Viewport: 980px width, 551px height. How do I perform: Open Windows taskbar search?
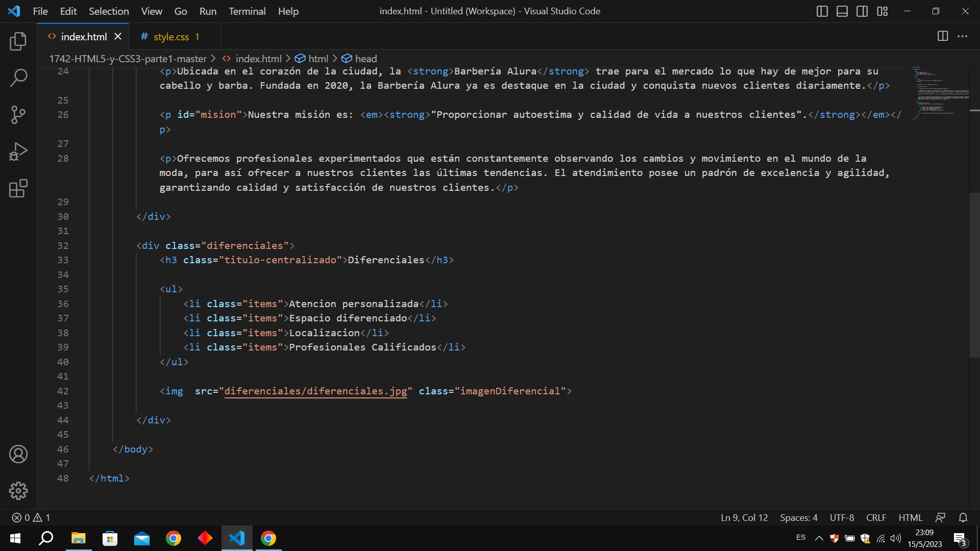(46, 538)
